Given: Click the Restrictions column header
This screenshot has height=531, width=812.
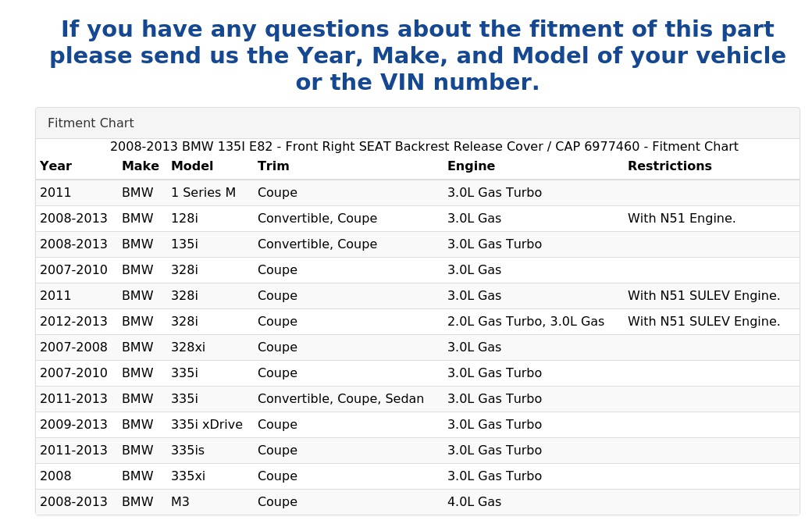Looking at the screenshot, I should (x=670, y=166).
